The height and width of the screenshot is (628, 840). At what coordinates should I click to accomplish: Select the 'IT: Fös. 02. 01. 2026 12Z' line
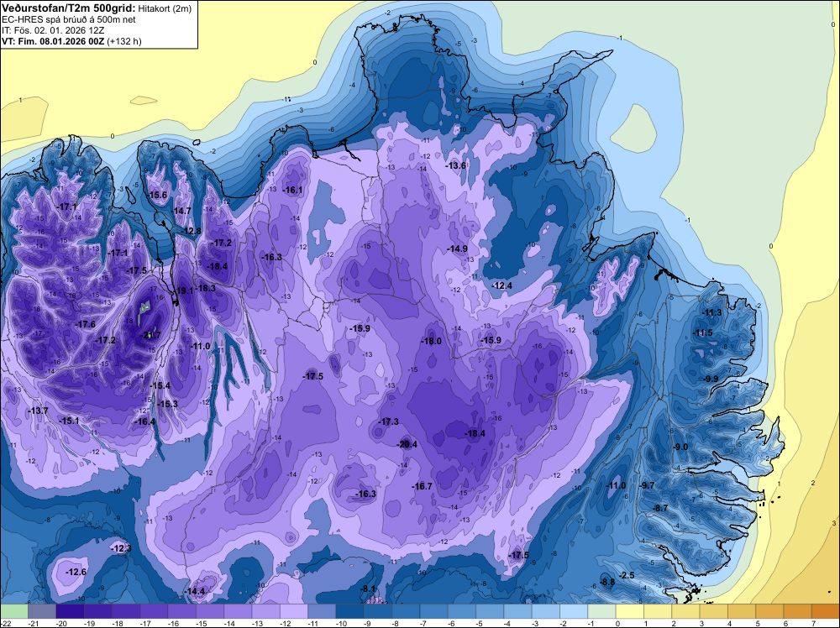click(55, 30)
